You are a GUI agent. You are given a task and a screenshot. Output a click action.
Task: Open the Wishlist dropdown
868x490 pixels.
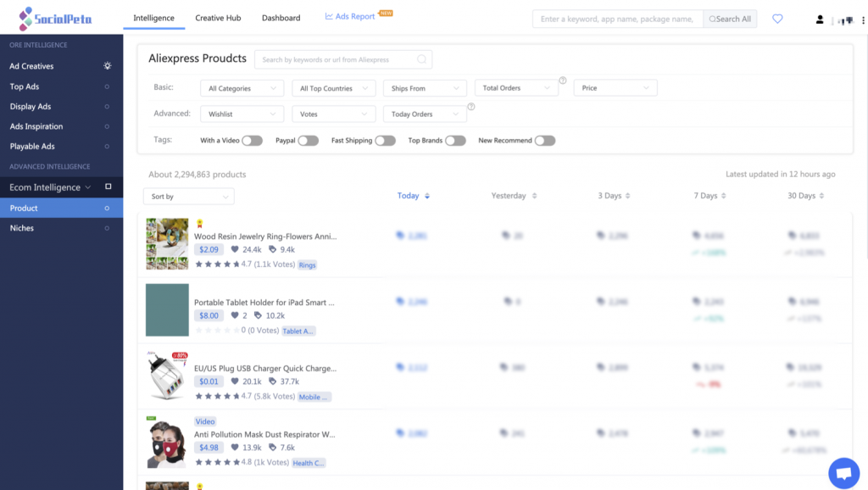click(242, 114)
